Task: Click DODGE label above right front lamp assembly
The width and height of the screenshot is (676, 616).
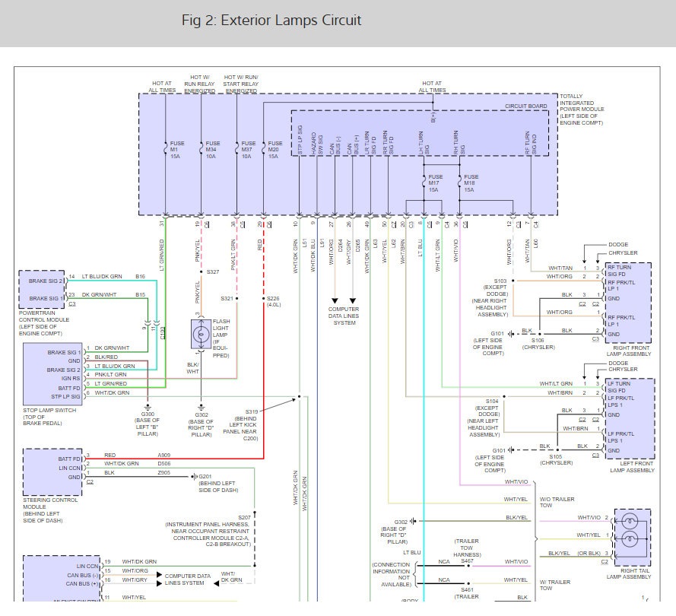Action: (618, 244)
